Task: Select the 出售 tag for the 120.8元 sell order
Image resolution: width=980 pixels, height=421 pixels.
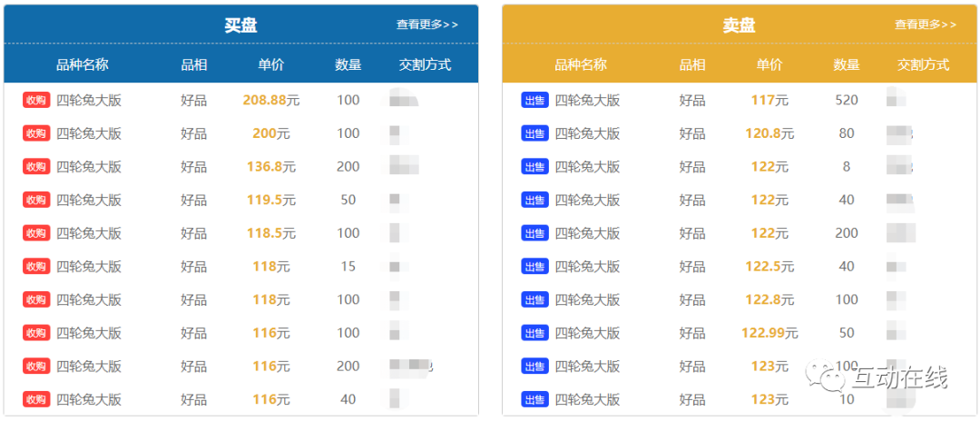Action: [534, 134]
